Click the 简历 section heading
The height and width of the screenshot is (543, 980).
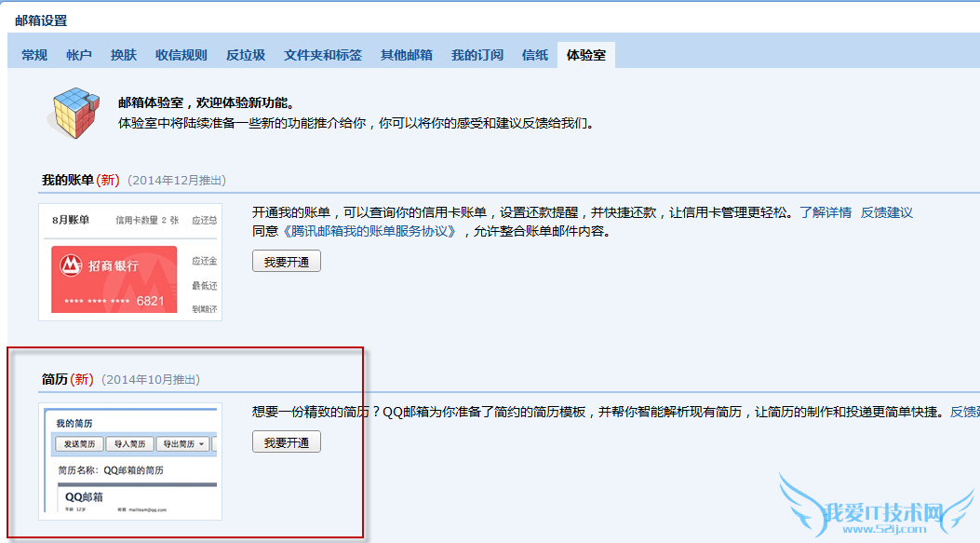(54, 380)
